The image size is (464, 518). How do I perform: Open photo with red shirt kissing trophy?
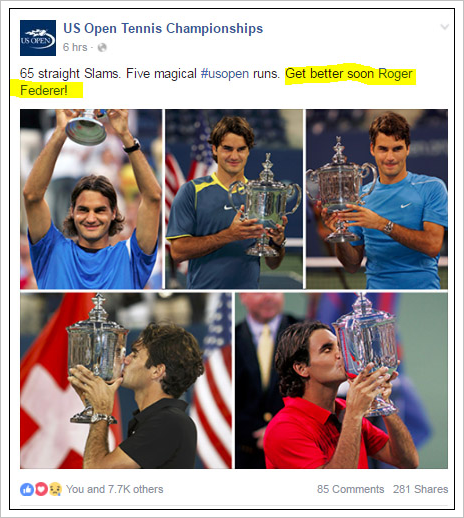(x=341, y=381)
